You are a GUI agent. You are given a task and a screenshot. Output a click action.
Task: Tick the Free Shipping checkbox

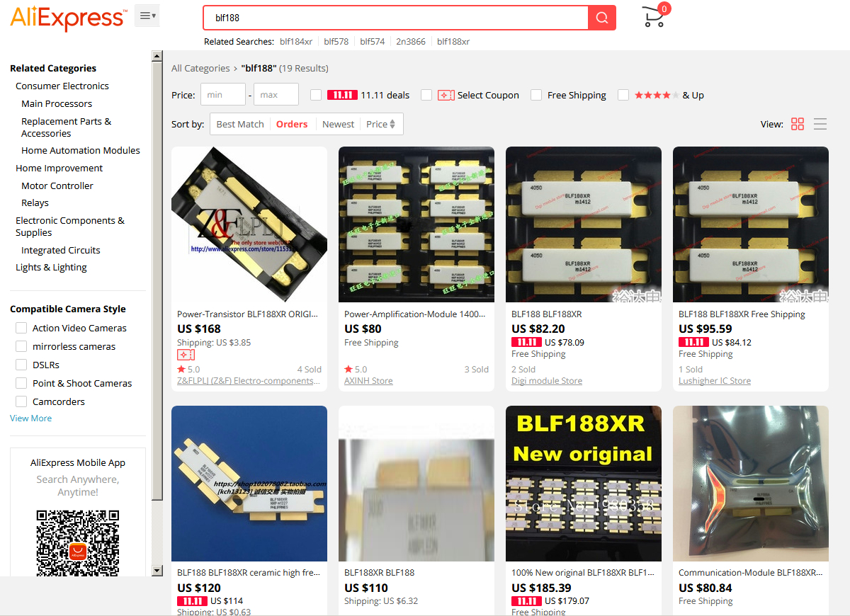point(536,95)
